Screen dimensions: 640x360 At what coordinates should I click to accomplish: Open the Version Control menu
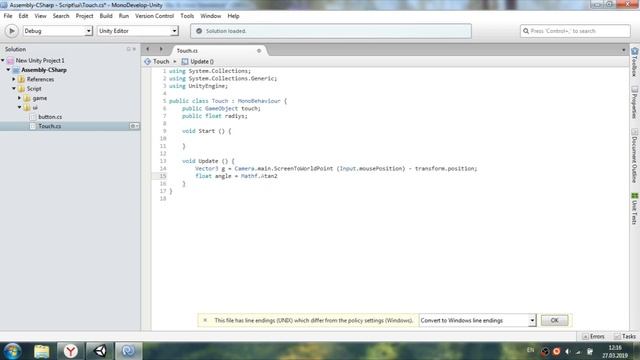coord(154,16)
